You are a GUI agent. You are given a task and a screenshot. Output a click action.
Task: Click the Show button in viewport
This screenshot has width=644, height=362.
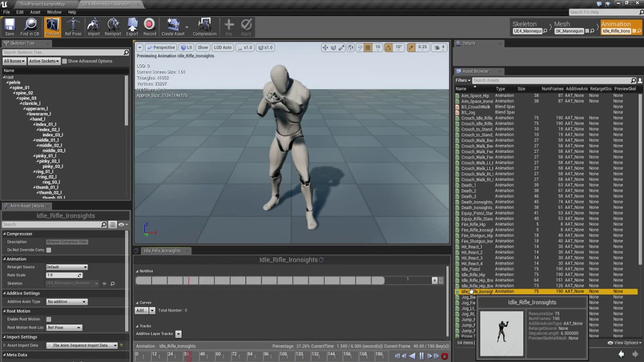(x=203, y=47)
